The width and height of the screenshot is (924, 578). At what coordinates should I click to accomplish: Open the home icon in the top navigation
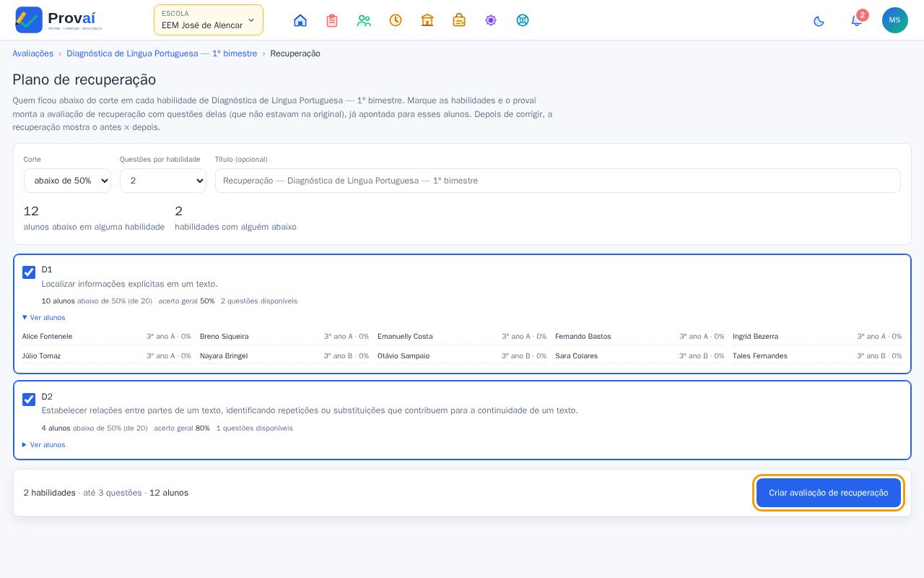pos(300,20)
